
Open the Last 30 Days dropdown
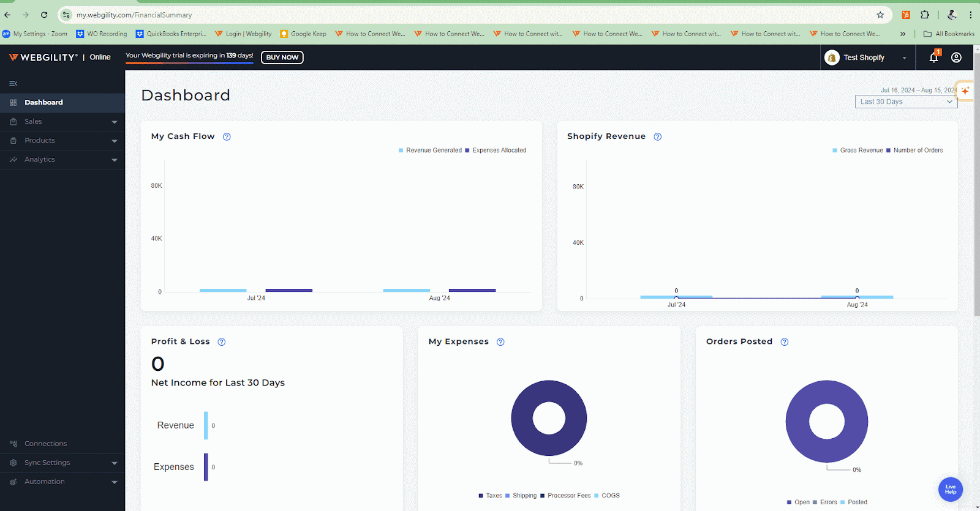[x=906, y=102]
